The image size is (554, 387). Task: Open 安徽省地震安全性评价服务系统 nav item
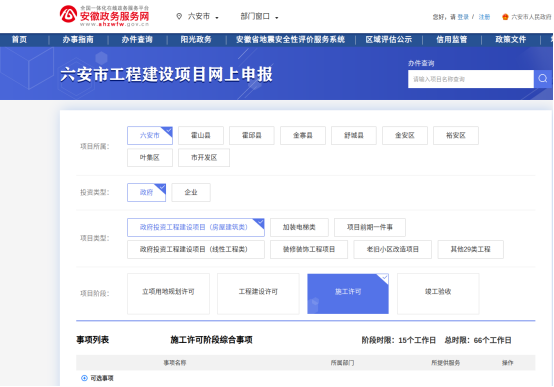point(290,40)
